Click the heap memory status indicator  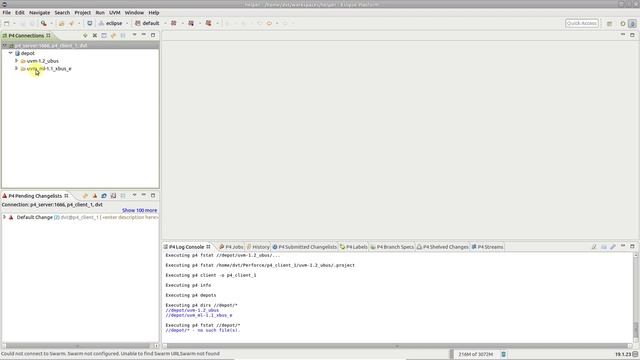(x=476, y=354)
